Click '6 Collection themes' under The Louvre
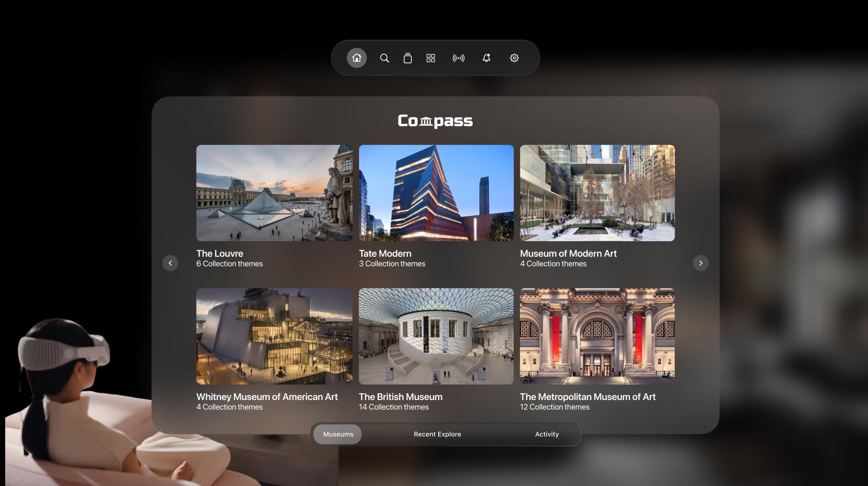The image size is (868, 486). click(x=229, y=264)
